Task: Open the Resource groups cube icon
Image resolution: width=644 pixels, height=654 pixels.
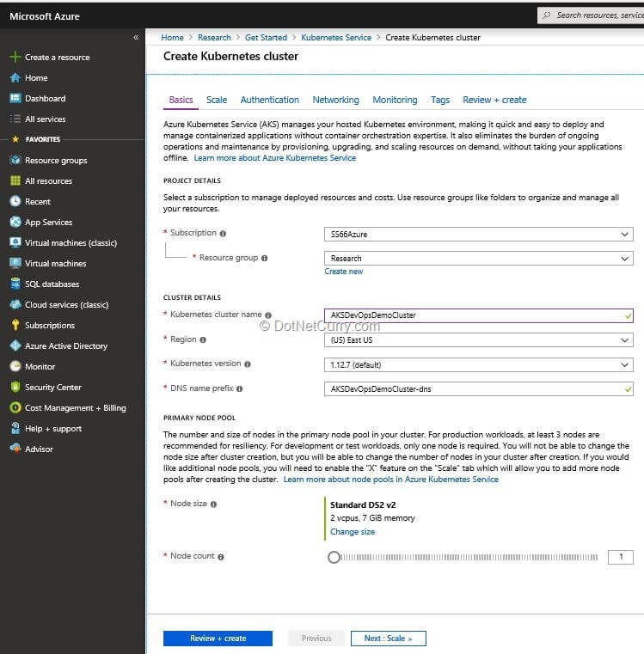Action: click(15, 160)
